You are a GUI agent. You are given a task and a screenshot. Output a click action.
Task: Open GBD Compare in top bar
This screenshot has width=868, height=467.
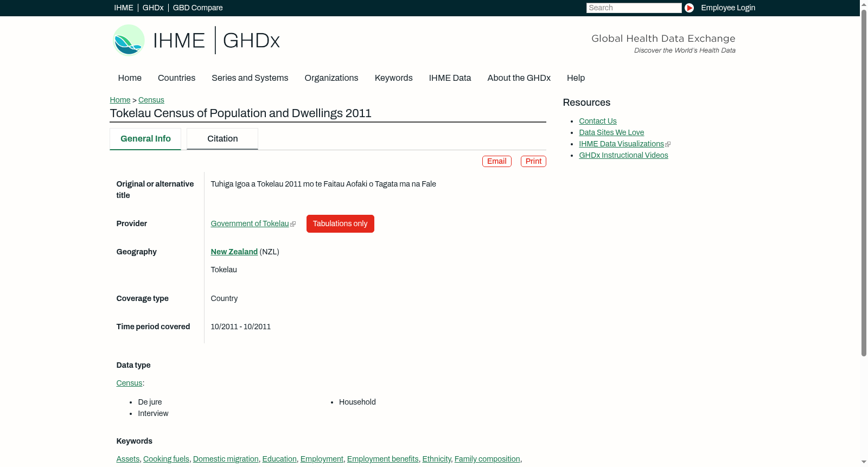click(x=198, y=8)
